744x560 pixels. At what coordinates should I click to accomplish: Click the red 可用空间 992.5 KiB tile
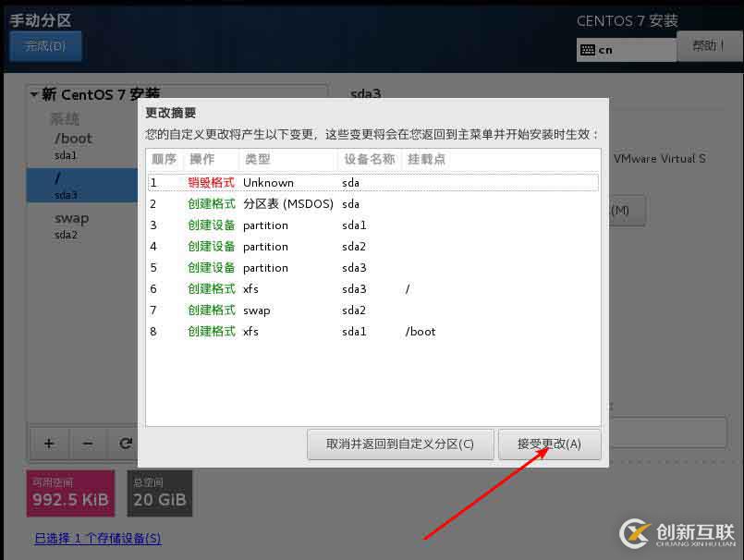pyautogui.click(x=69, y=493)
